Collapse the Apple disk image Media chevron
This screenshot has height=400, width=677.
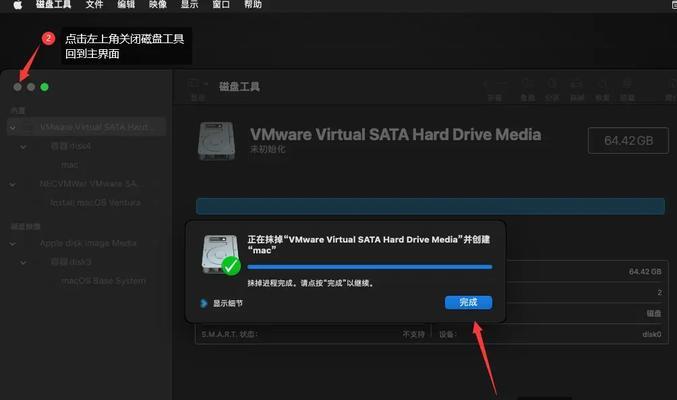click(13, 244)
